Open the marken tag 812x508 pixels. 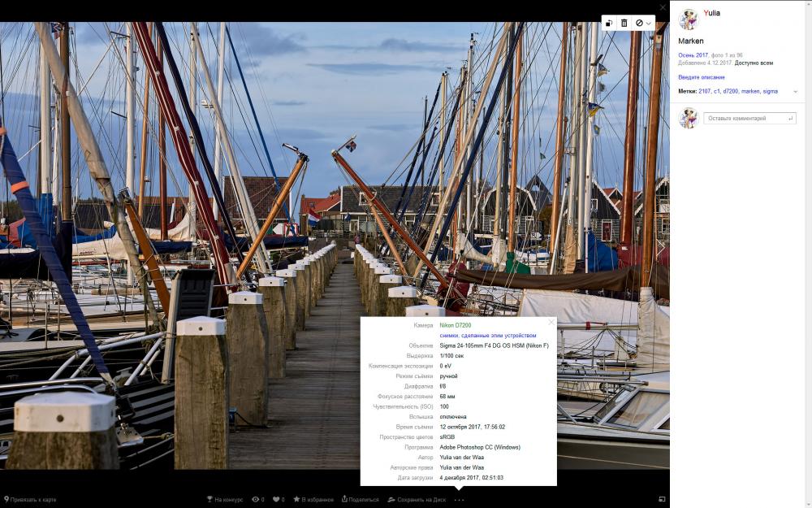pos(750,91)
